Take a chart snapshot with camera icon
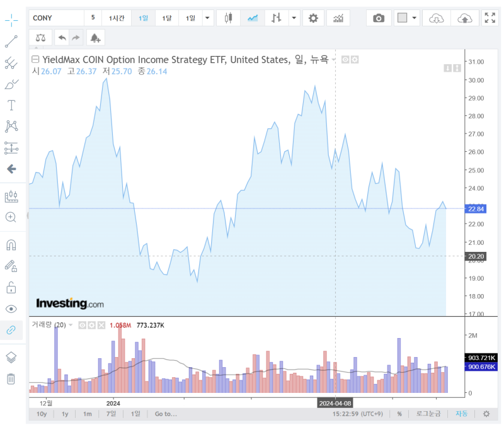This screenshot has width=504, height=425. click(379, 18)
